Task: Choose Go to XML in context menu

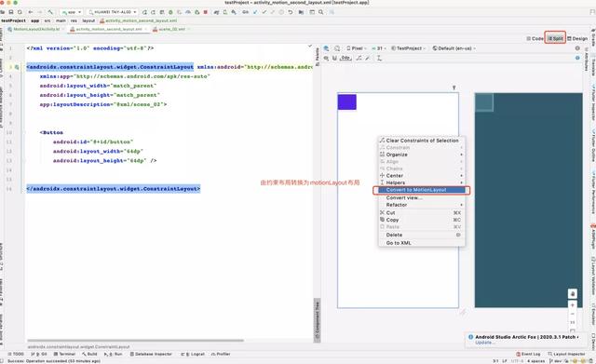Action: [x=422, y=243]
